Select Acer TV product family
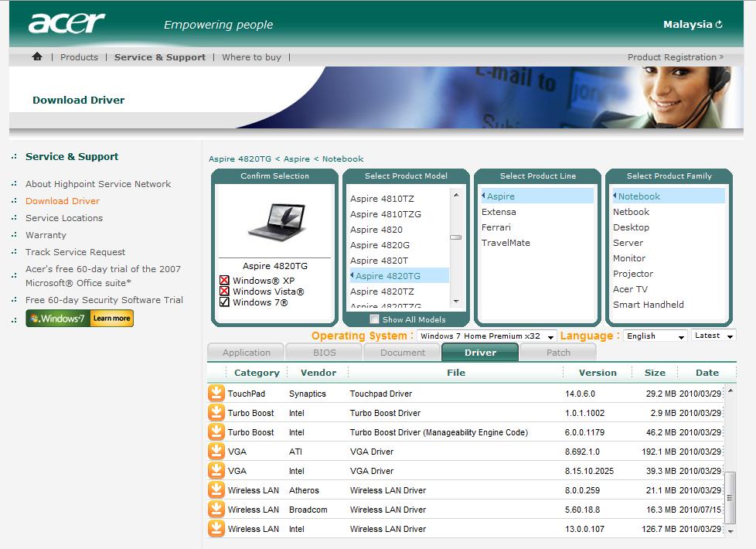This screenshot has height=549, width=756. point(630,289)
